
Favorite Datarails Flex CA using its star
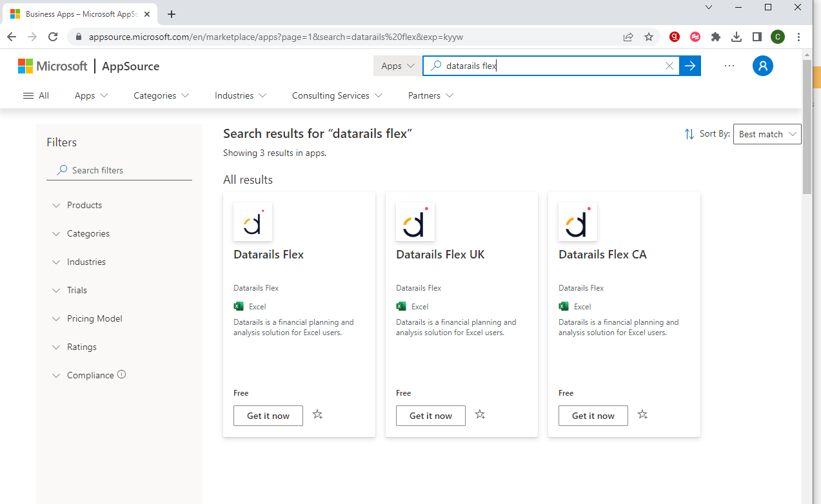tap(642, 414)
